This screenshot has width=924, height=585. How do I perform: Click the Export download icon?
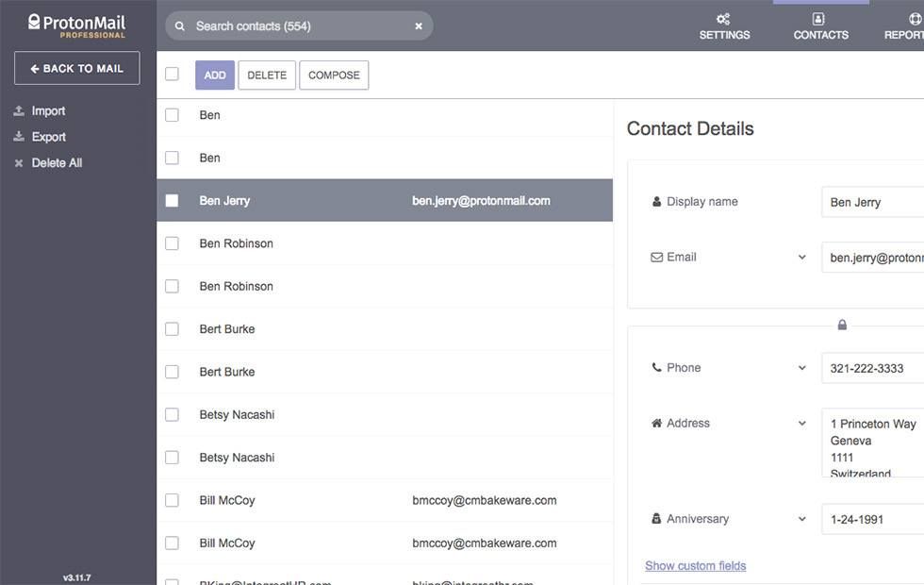(19, 137)
